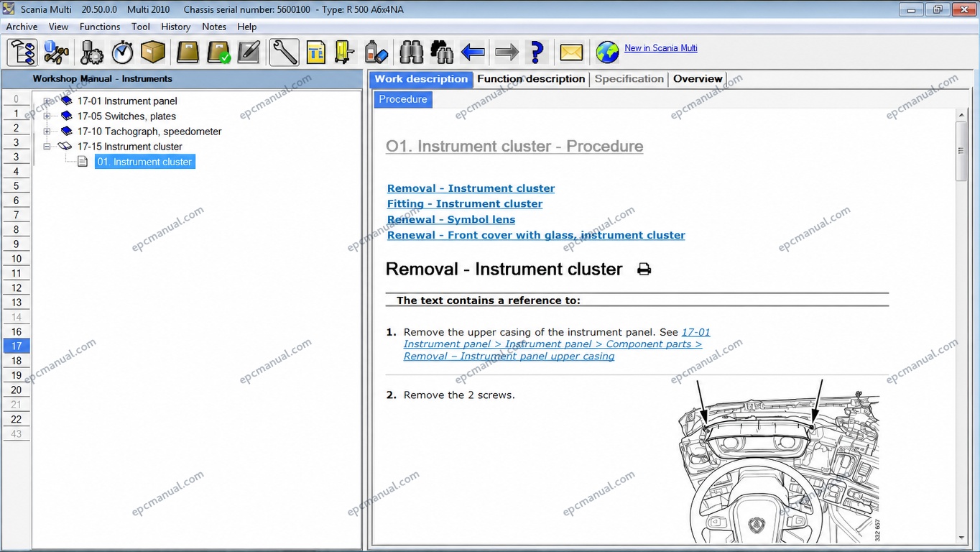Open the View menu
The height and width of the screenshot is (552, 980).
pos(58,27)
